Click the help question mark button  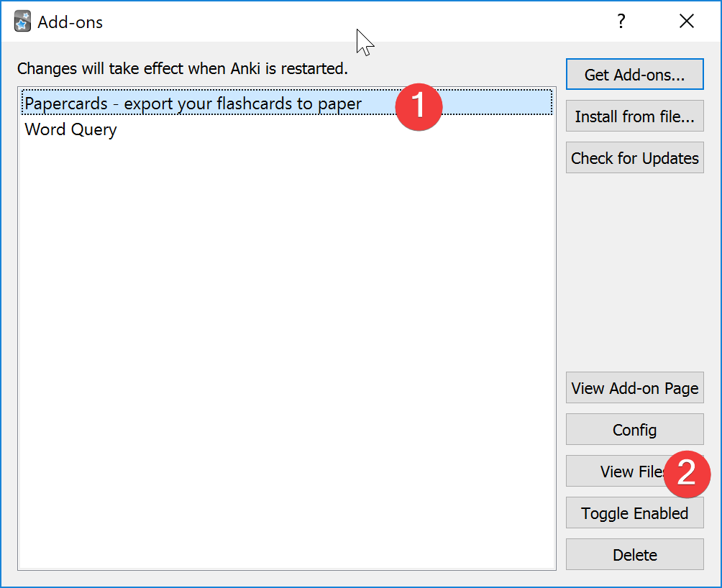pyautogui.click(x=621, y=21)
